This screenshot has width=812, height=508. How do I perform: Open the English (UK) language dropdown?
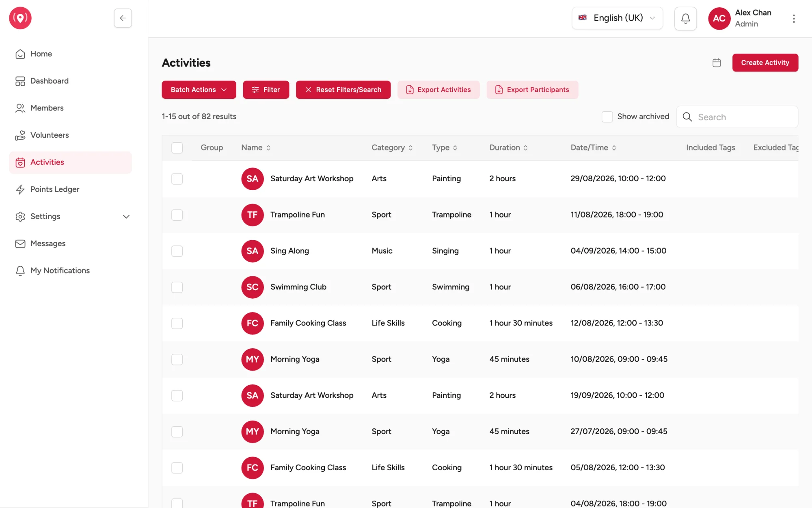pos(617,18)
